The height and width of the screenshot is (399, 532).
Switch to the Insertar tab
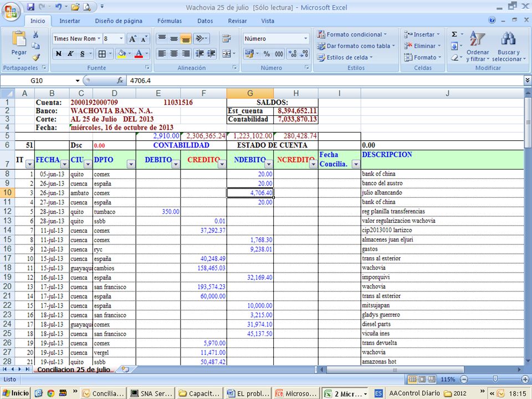pyautogui.click(x=70, y=21)
